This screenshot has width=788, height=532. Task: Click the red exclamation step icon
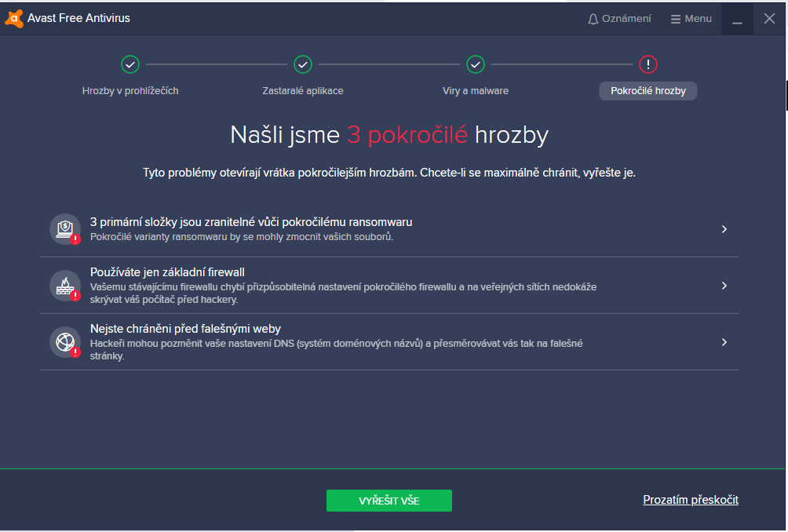(x=648, y=64)
